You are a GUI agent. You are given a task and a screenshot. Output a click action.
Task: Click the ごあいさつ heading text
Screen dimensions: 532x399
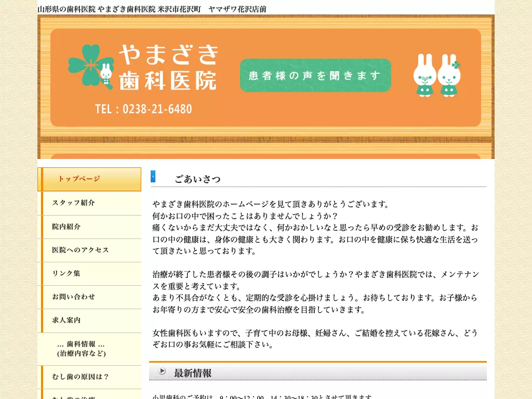(x=197, y=179)
